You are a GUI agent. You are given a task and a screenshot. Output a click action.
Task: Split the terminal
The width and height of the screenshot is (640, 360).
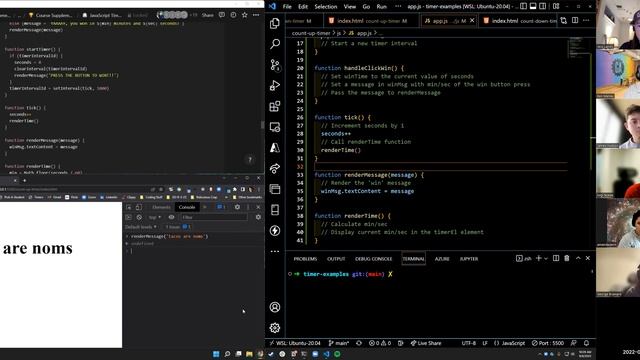tap(556, 258)
